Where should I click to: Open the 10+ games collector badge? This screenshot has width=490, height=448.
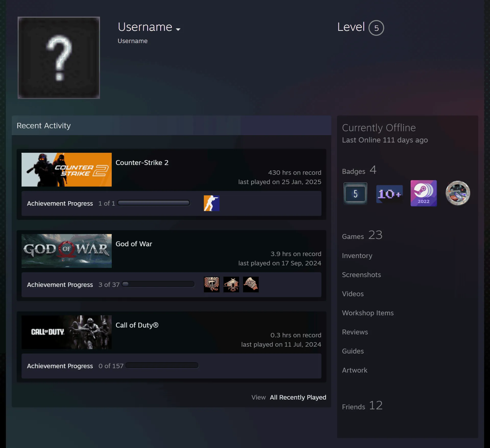(x=389, y=194)
